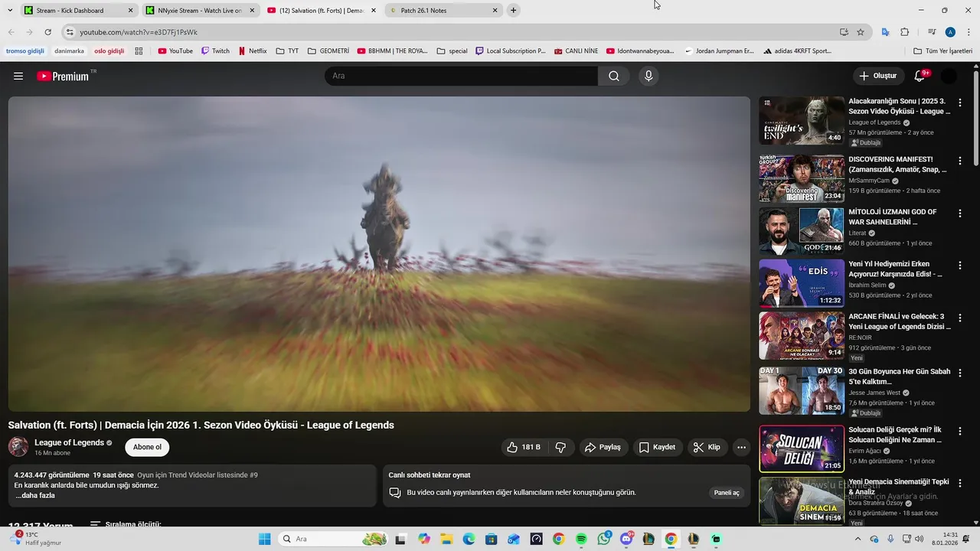
Task: Click the install app icon in address bar
Action: click(844, 32)
